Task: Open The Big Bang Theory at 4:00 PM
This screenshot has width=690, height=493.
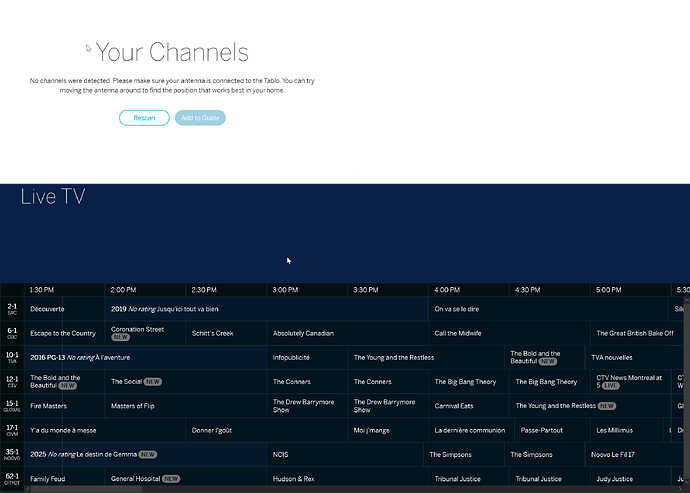Action: click(x=469, y=382)
